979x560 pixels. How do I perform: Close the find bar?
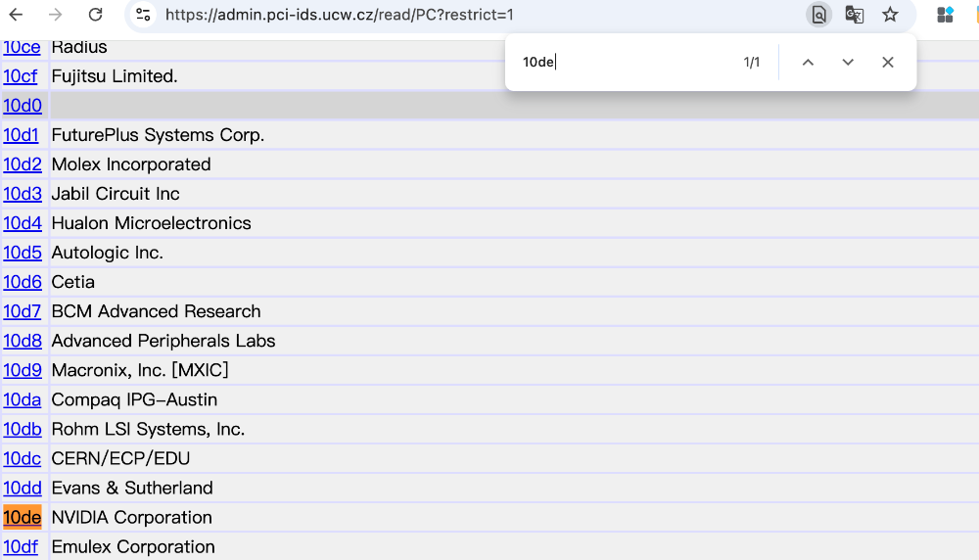tap(887, 63)
